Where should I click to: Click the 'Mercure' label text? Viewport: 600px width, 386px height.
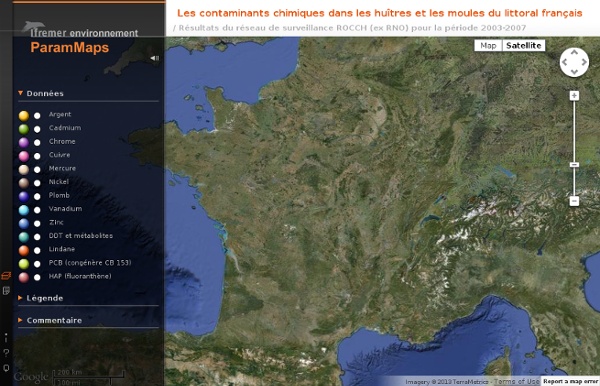62,168
